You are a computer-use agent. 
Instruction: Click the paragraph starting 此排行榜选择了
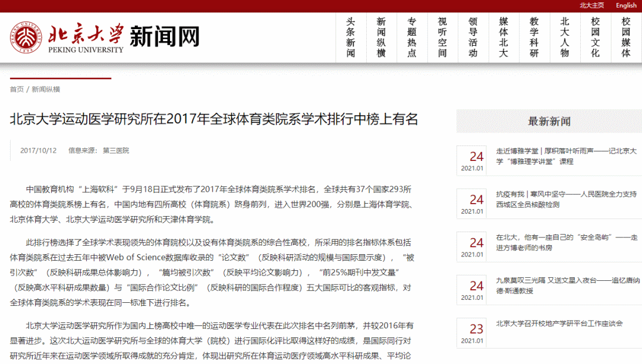pyautogui.click(x=212, y=273)
